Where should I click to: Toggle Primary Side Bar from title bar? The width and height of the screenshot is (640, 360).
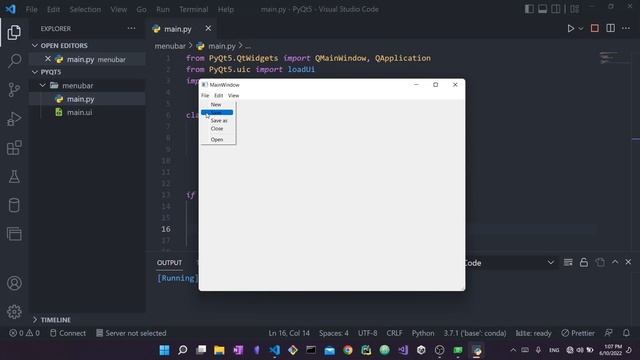tap(529, 9)
